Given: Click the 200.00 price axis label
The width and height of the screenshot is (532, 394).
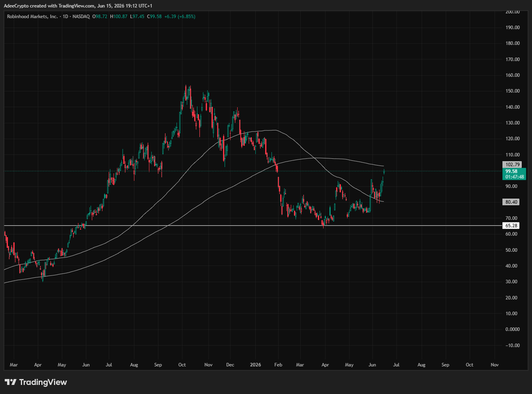Looking at the screenshot, I should 512,12.
